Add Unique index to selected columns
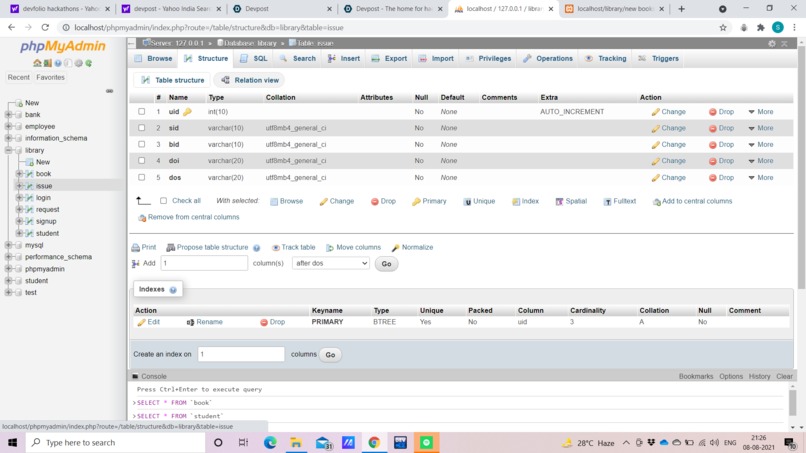806x453 pixels. pos(479,201)
